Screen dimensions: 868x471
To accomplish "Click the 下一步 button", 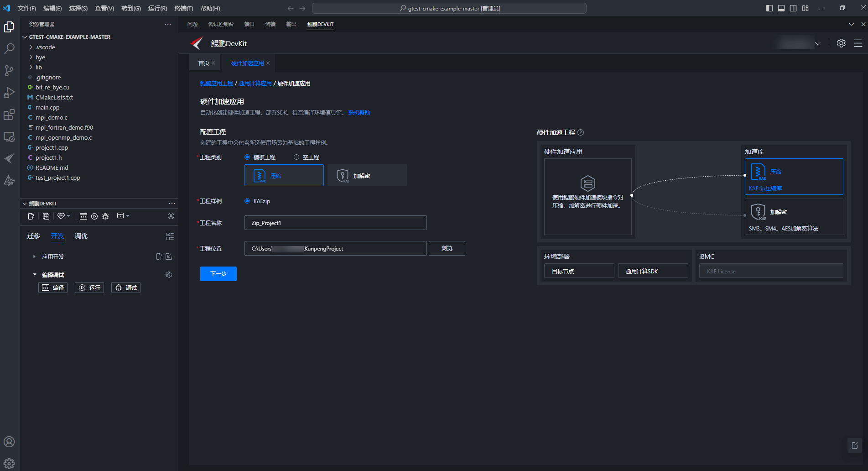I will (218, 274).
